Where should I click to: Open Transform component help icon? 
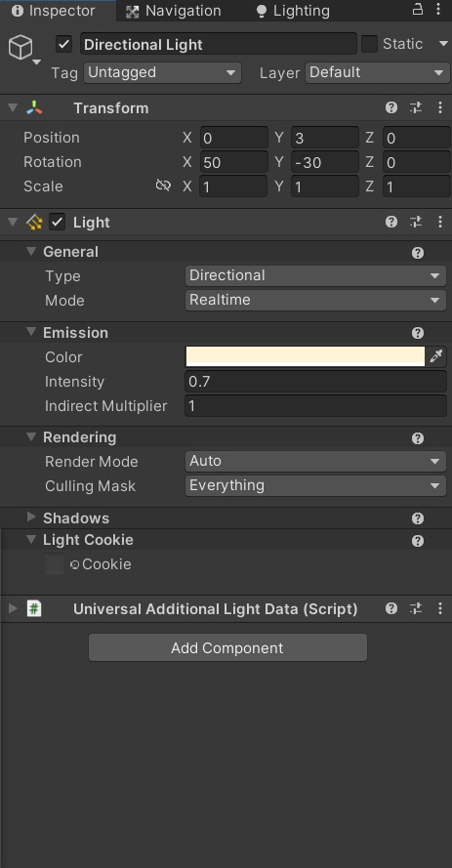(391, 107)
